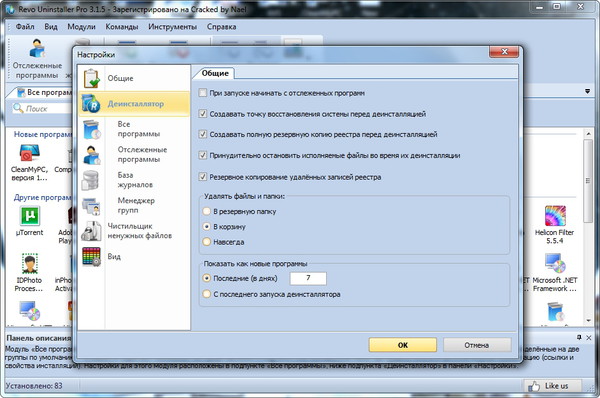Open the Вид menu in the menu bar
Image resolution: width=600 pixels, height=398 pixels.
(x=51, y=27)
